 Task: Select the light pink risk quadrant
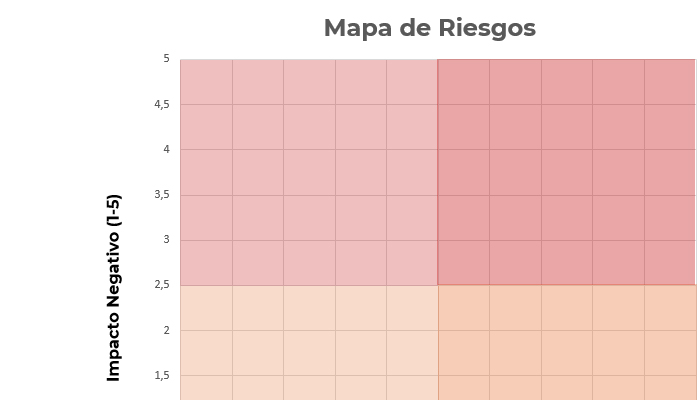point(309,172)
